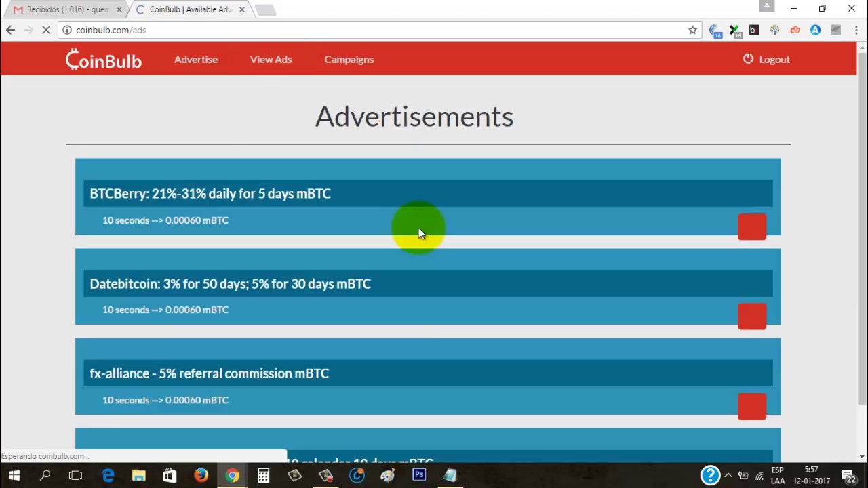Open the Chrome user profile button
Viewport: 868px width, 488px height.
tap(767, 6)
